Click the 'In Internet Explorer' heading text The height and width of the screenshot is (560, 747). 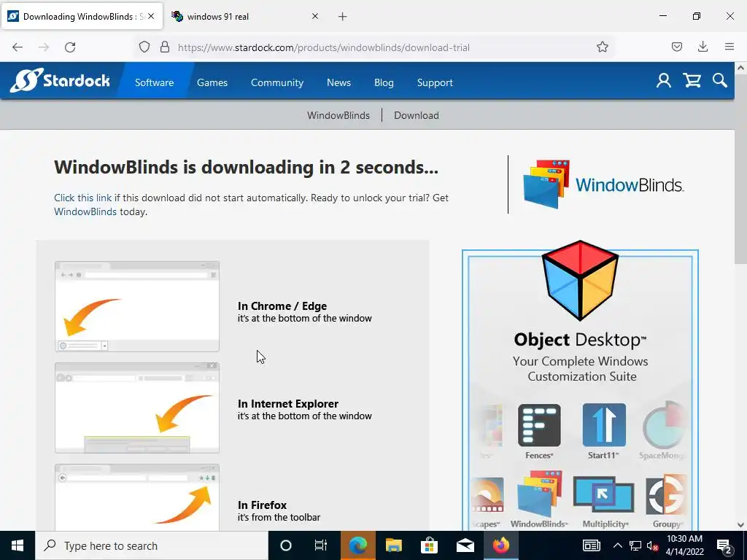tap(288, 404)
